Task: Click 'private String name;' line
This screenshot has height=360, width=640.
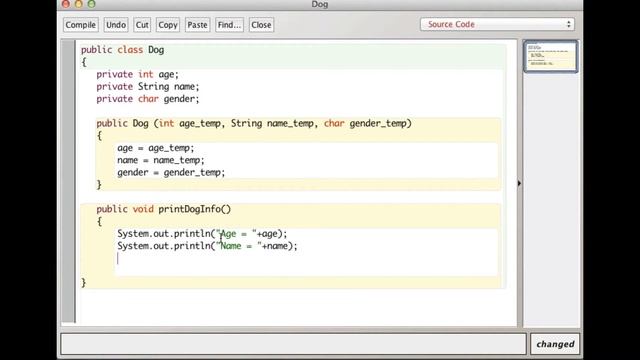Action: tap(148, 87)
